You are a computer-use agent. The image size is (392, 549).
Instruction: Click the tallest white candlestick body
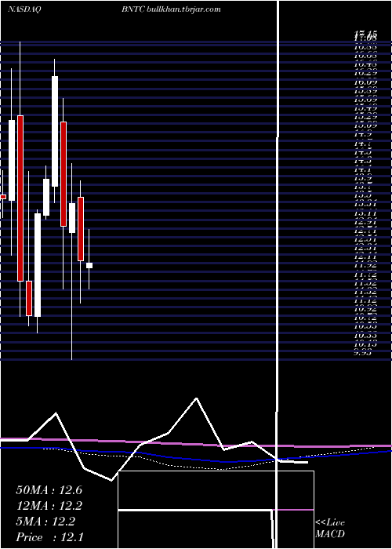tap(55, 131)
